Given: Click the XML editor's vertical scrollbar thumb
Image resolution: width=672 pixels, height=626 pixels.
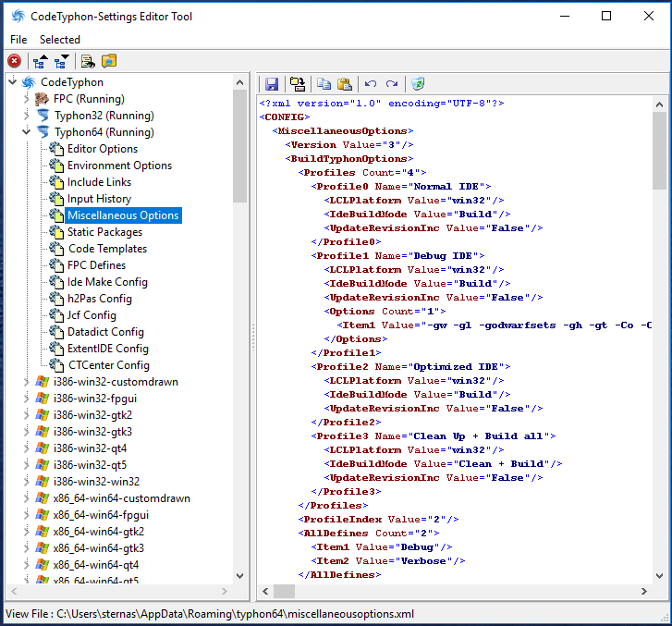Looking at the screenshot, I should (x=660, y=150).
